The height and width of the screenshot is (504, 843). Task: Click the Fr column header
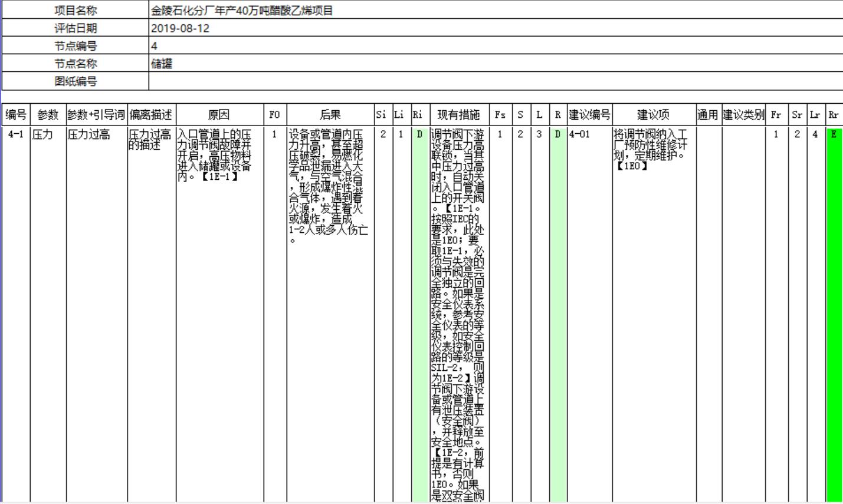(777, 115)
